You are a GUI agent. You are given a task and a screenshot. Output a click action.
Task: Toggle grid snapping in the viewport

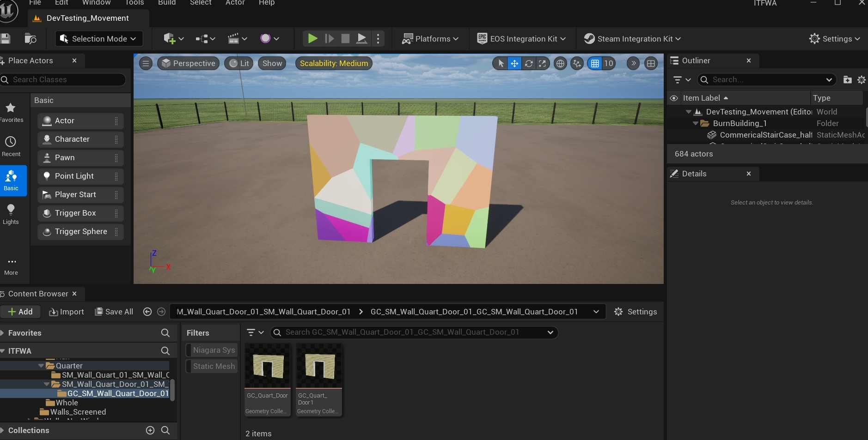tap(595, 63)
